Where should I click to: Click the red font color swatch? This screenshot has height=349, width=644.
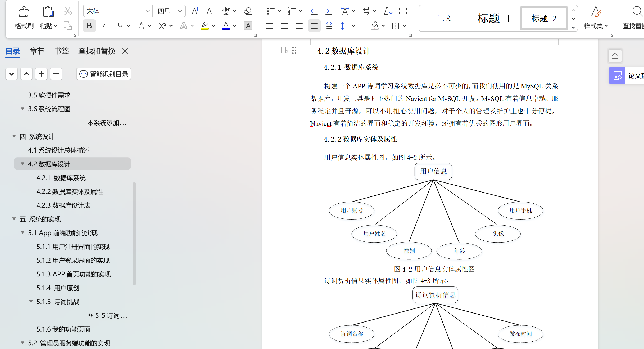[225, 26]
